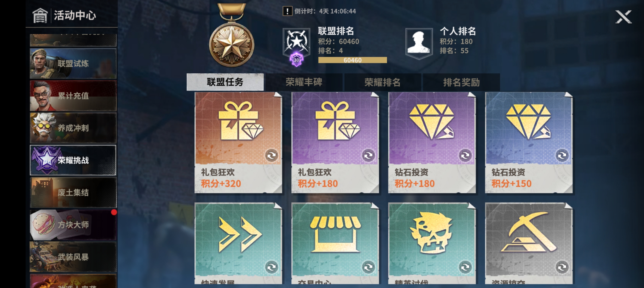Click the countdown info exclamation icon

[287, 11]
